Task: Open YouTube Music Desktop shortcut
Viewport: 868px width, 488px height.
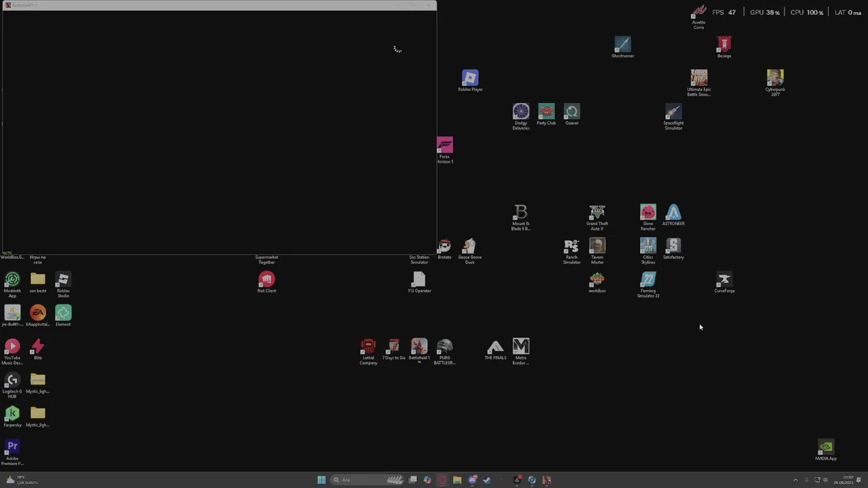Action: 12,352
